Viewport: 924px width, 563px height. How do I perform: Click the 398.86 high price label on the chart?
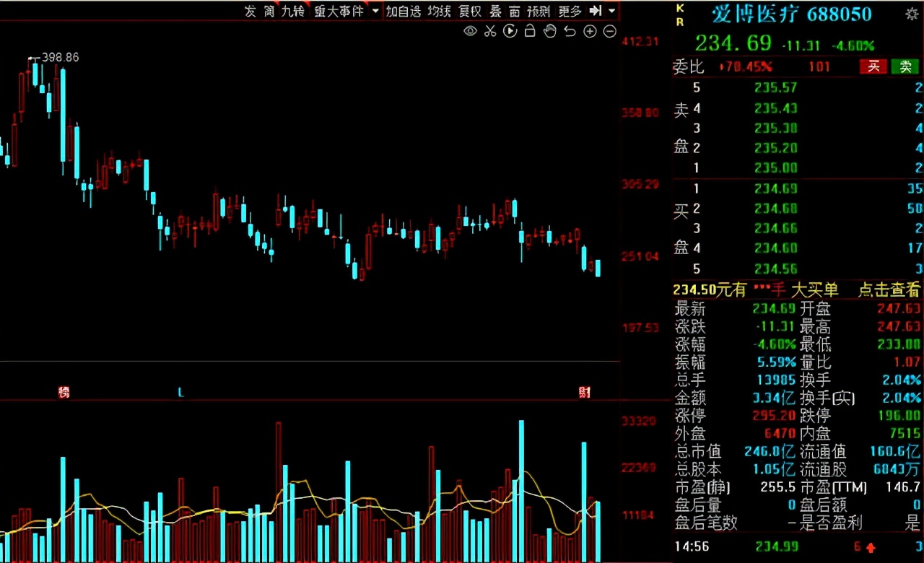[x=61, y=57]
